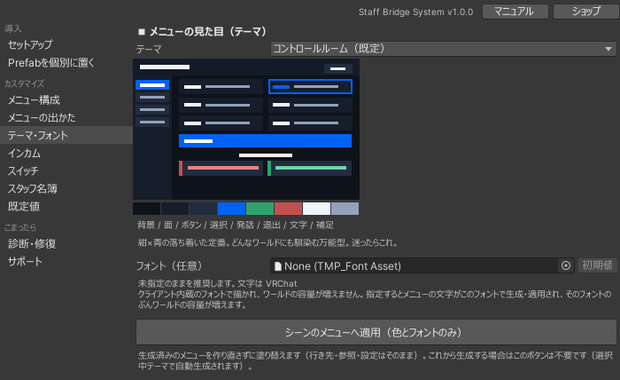This screenshot has width=620, height=380.
Task: Open the ショップ shop button
Action: [586, 11]
